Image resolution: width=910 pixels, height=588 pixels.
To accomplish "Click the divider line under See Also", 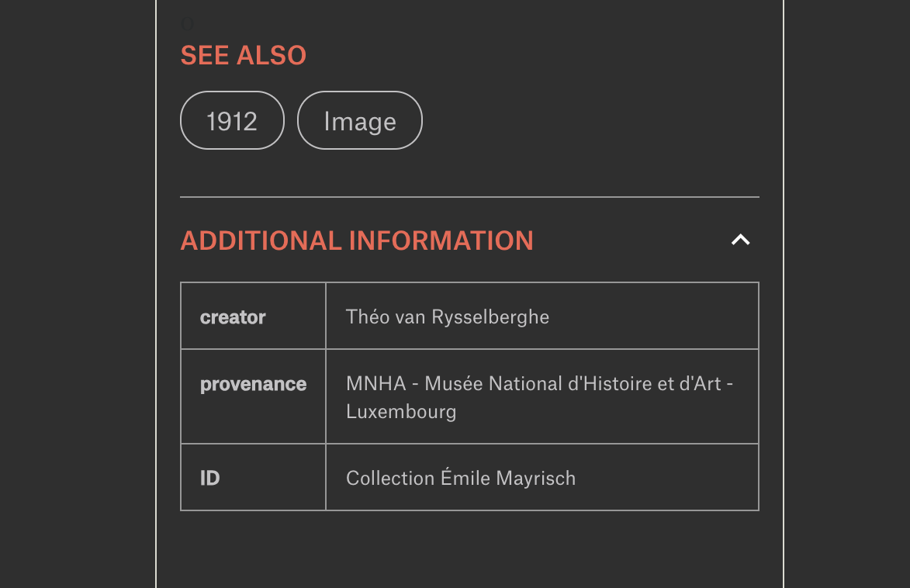I will 469,197.
